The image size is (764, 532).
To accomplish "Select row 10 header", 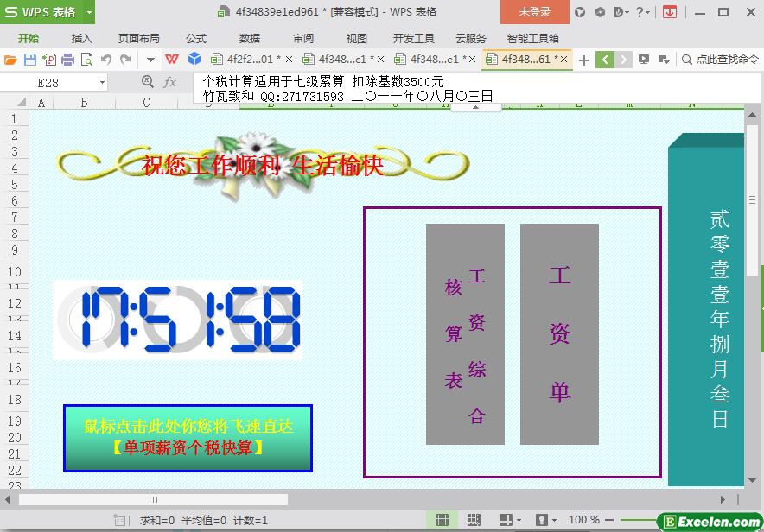I will pos(14,271).
